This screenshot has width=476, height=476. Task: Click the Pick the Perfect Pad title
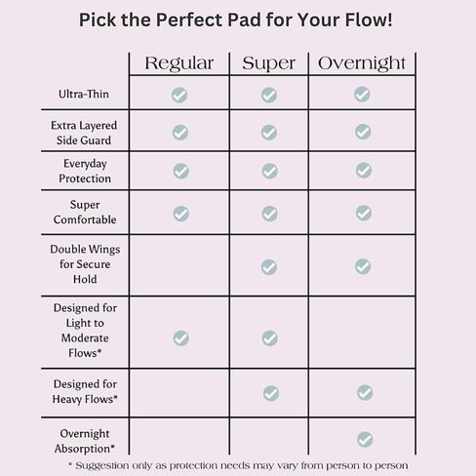(236, 20)
